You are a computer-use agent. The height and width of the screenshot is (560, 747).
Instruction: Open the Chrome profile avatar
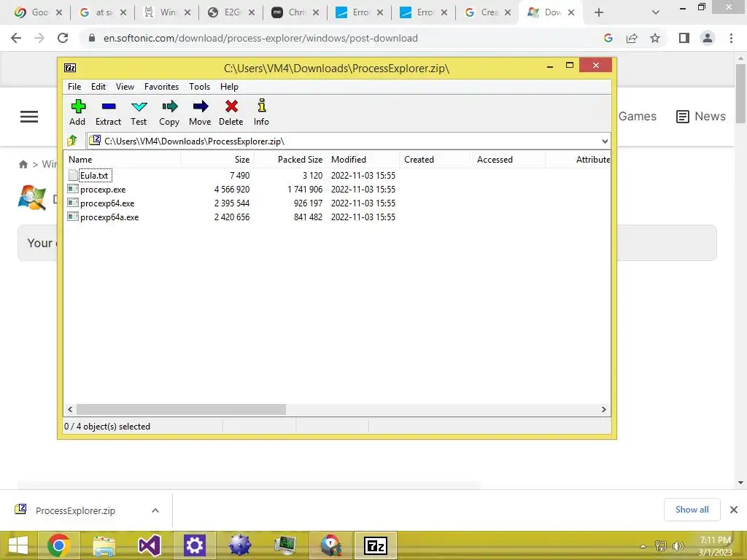[x=708, y=38]
